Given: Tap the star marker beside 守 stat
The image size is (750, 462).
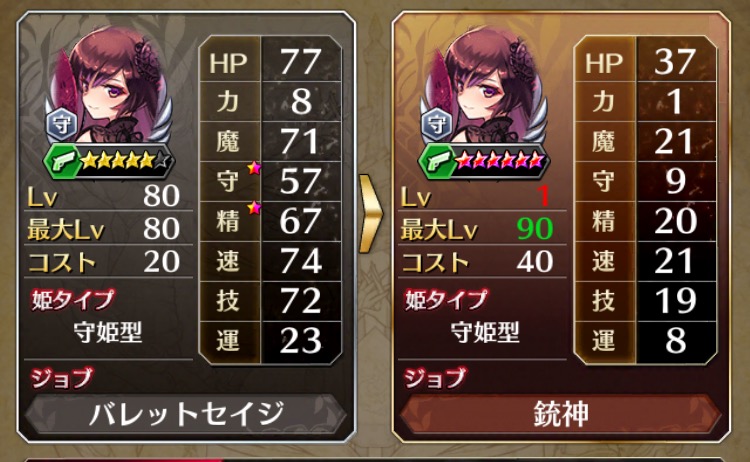Looking at the screenshot, I should 254,168.
